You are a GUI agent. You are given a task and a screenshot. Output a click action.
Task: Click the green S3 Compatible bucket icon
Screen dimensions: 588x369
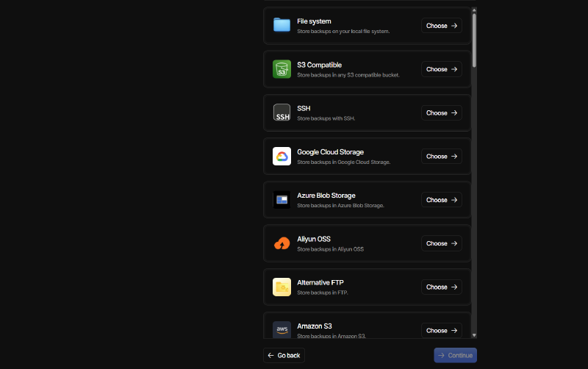(282, 69)
